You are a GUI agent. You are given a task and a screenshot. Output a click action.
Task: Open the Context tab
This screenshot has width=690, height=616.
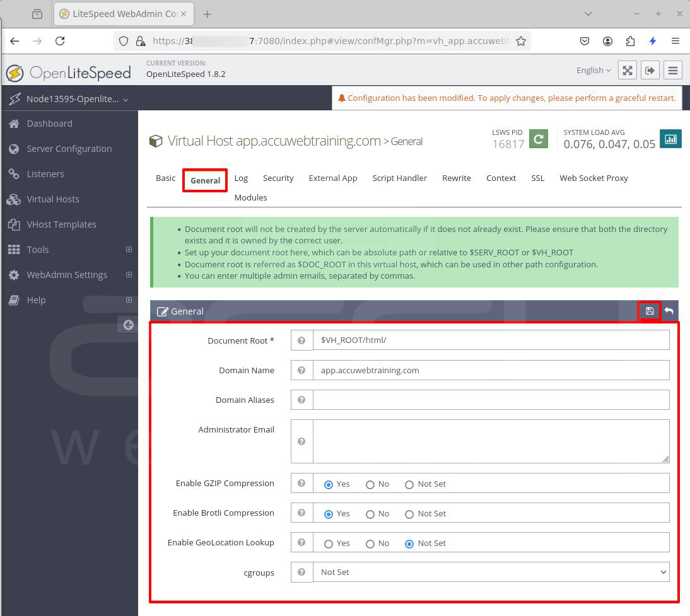(501, 178)
